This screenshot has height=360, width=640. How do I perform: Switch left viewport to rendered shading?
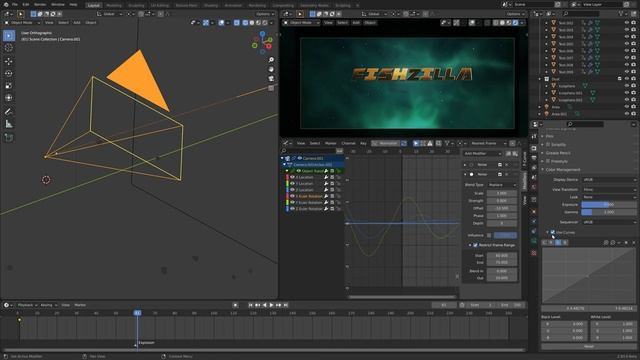[265, 23]
